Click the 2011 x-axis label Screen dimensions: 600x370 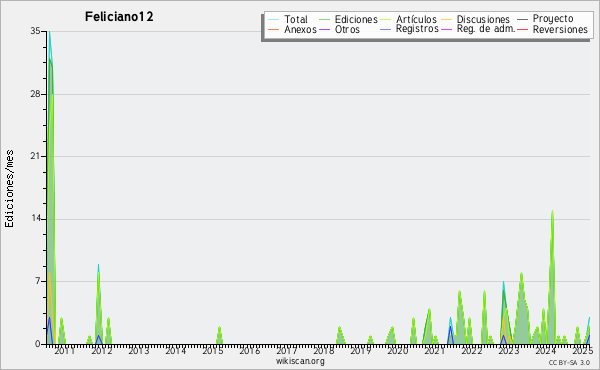point(64,350)
